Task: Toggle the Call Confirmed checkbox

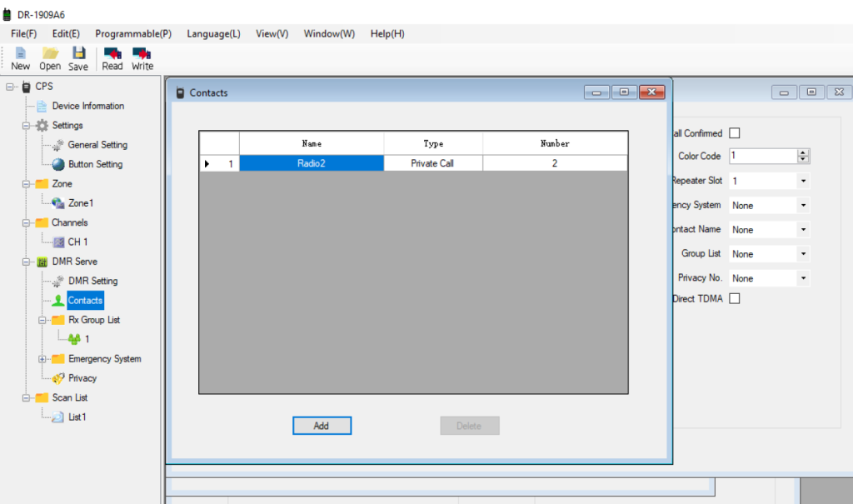Action: point(734,133)
